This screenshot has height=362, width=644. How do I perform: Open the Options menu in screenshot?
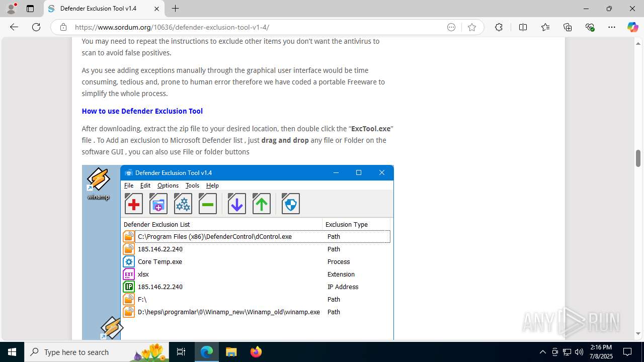[x=168, y=186]
